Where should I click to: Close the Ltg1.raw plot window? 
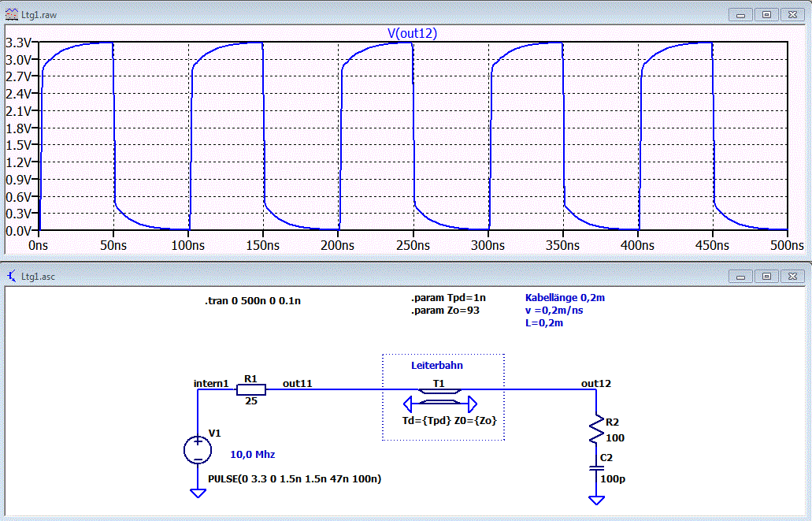tap(792, 15)
